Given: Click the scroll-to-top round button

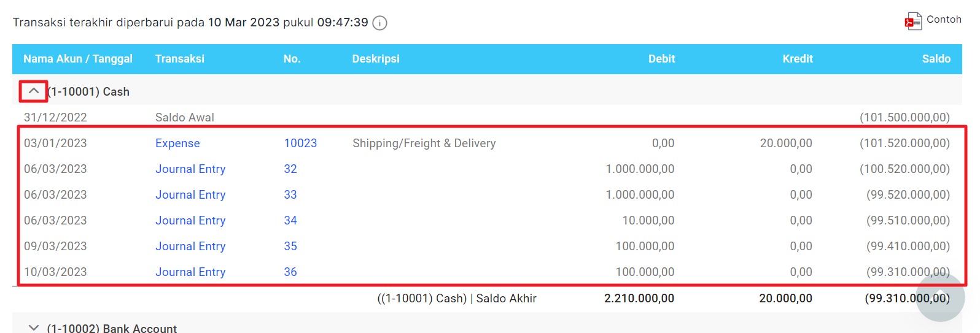Looking at the screenshot, I should [940, 297].
